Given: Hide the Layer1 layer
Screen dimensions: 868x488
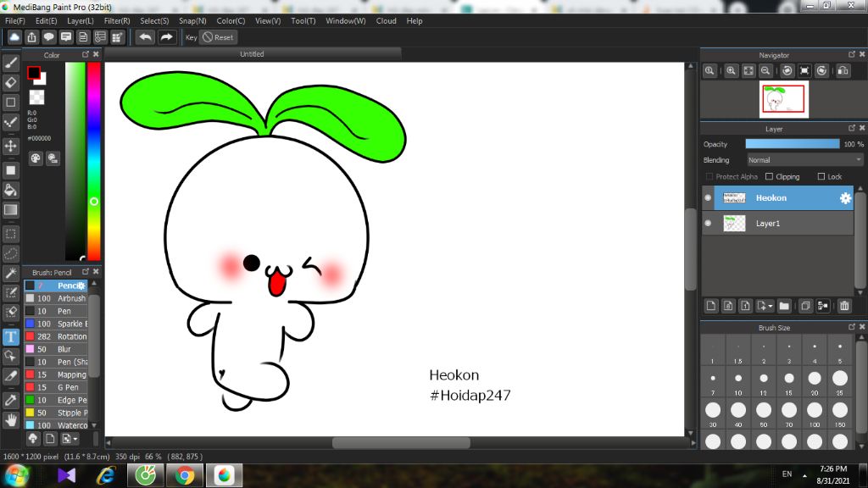Looking at the screenshot, I should coord(708,224).
